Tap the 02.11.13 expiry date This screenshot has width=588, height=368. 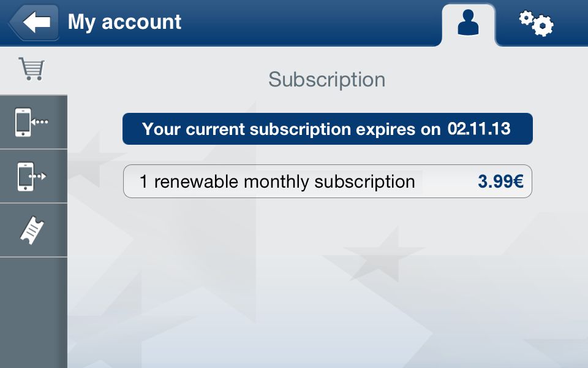coord(479,129)
